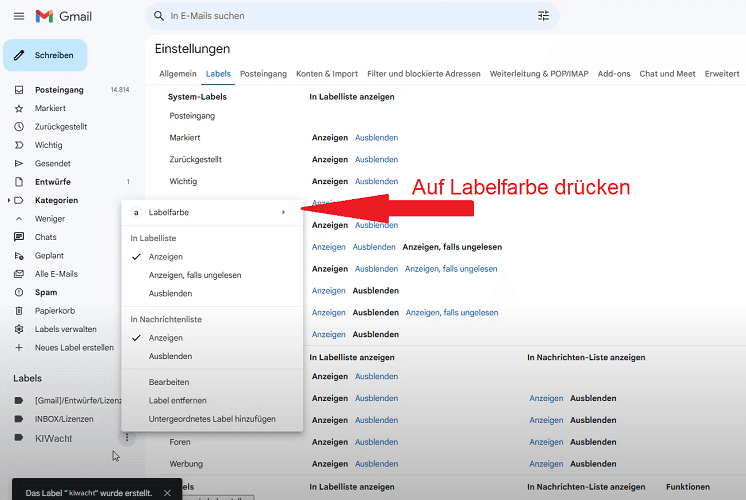Open the Add-ons tab

(614, 74)
